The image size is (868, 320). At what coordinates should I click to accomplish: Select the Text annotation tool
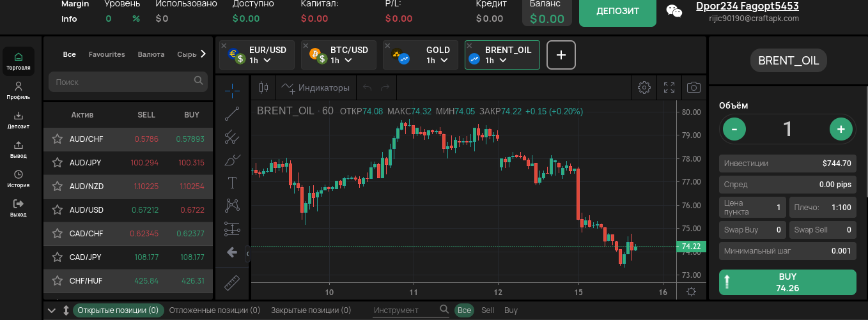coord(233,183)
